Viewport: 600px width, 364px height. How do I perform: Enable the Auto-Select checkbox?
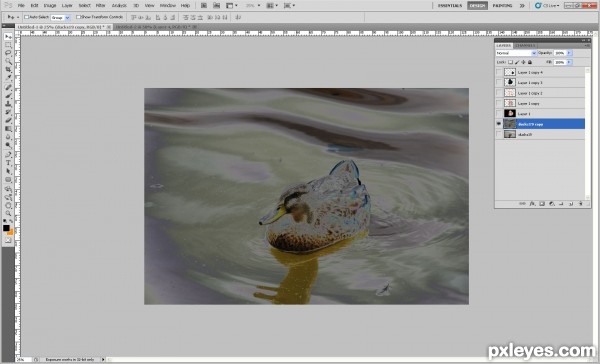pyautogui.click(x=26, y=17)
